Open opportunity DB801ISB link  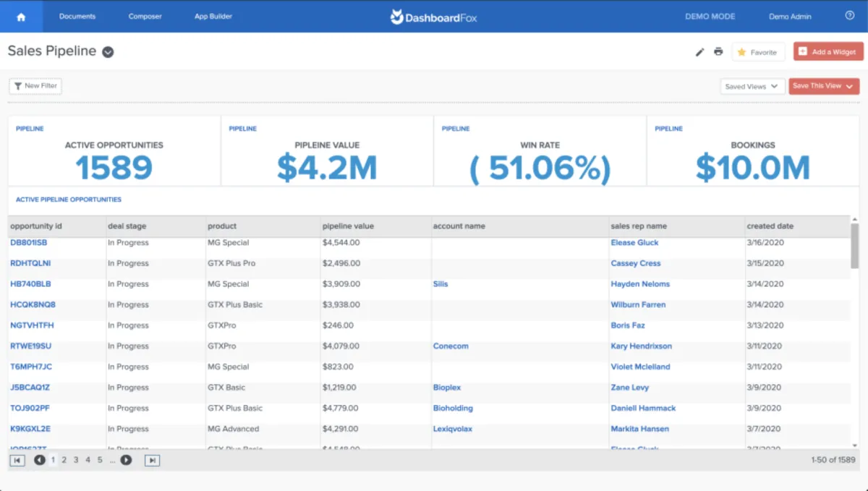click(29, 243)
